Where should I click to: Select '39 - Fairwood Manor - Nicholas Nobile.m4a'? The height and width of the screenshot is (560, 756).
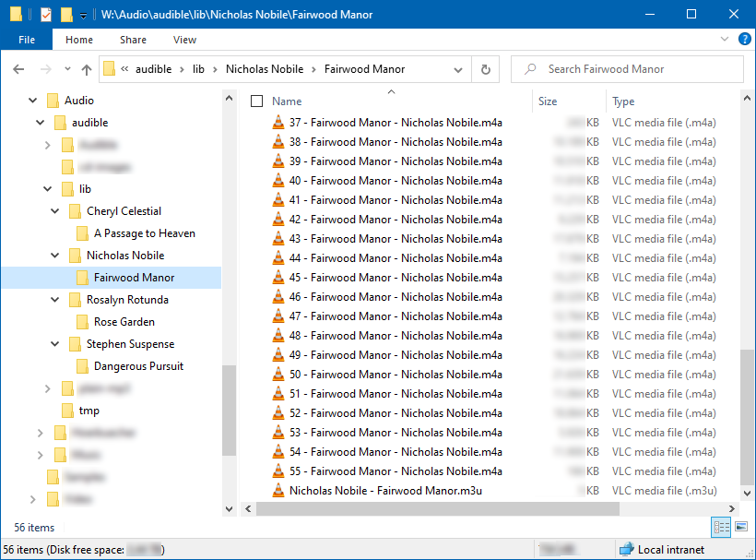tap(396, 161)
